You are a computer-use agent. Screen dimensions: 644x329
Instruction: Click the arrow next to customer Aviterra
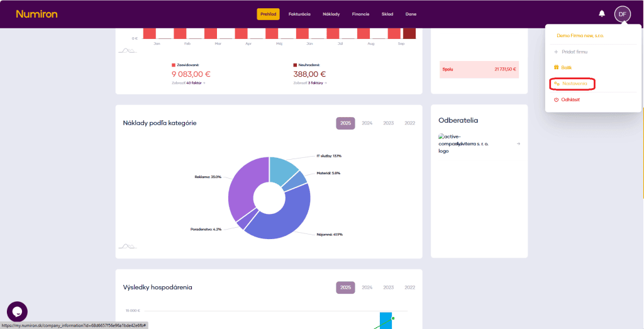tap(518, 143)
